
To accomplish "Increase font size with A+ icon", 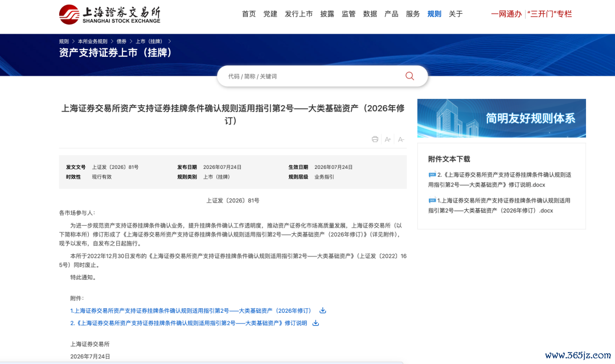I will [x=388, y=139].
